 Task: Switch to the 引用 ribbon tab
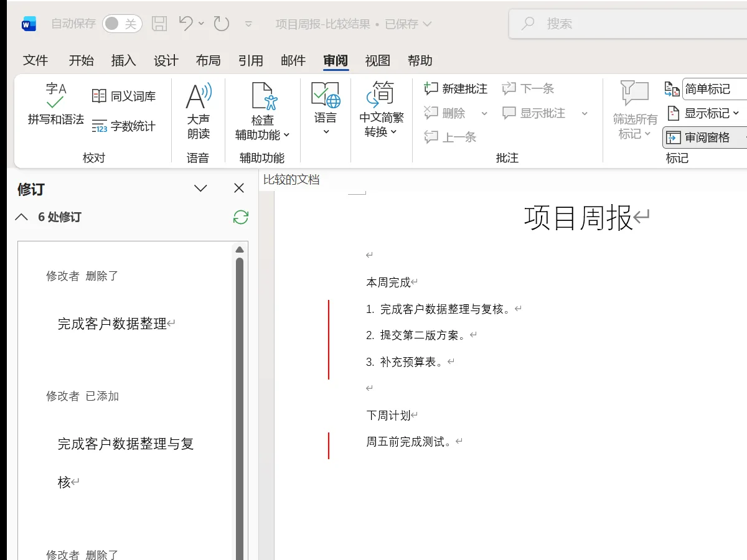250,60
